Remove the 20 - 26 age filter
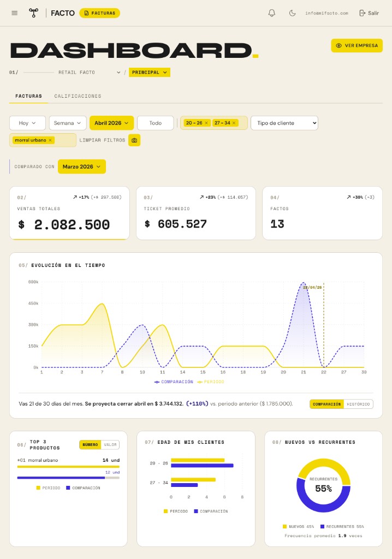Viewport: 392px width, 559px height. (x=206, y=123)
